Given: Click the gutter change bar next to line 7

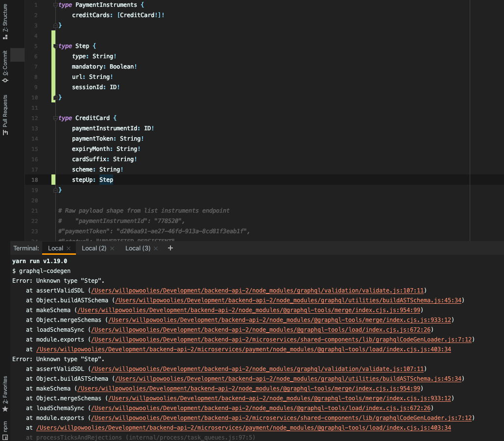Looking at the screenshot, I should 53,66.
